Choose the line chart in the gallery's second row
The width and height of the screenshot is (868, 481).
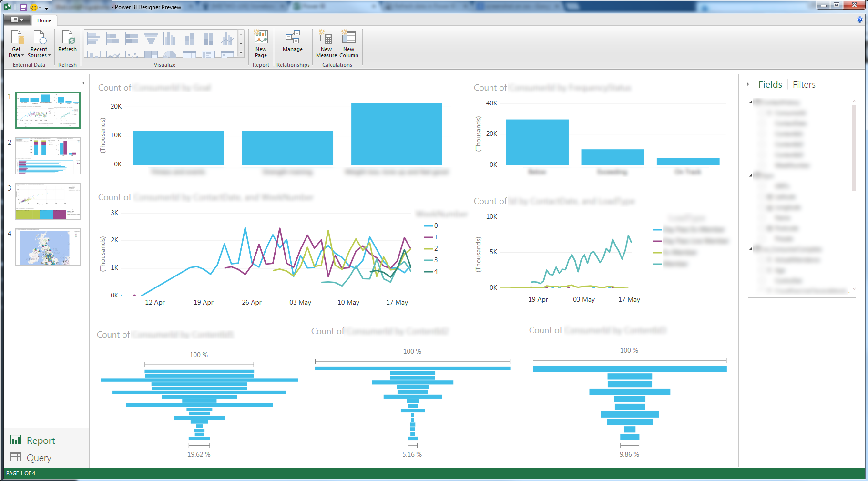click(113, 54)
